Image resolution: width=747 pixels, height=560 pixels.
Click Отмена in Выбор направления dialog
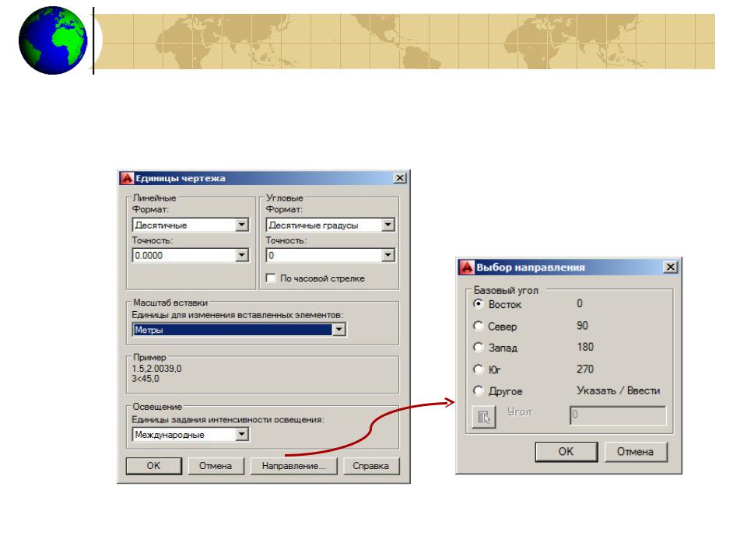pos(636,451)
